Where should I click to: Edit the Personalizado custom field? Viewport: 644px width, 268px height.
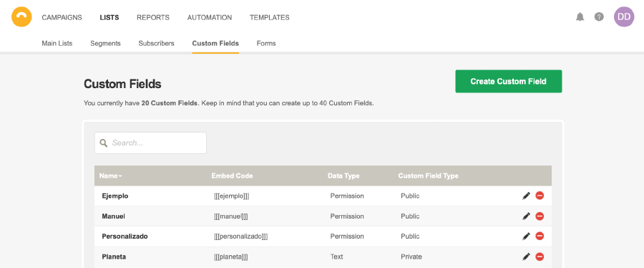tap(526, 236)
